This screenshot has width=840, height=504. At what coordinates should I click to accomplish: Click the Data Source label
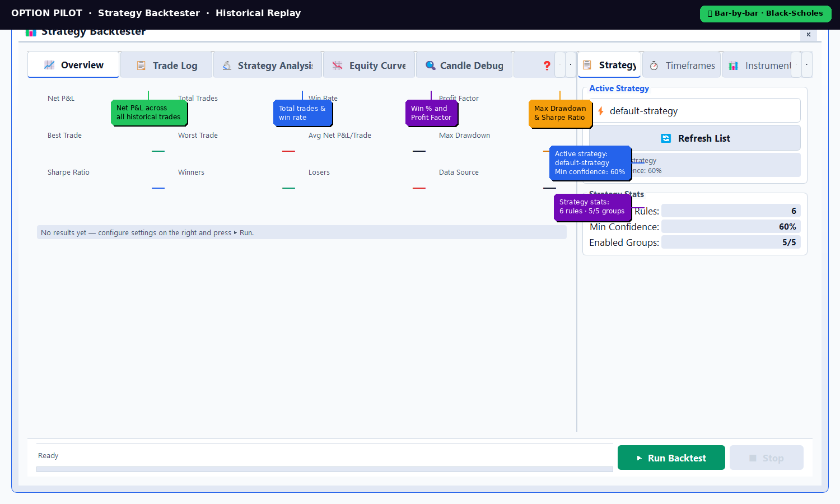coord(459,172)
